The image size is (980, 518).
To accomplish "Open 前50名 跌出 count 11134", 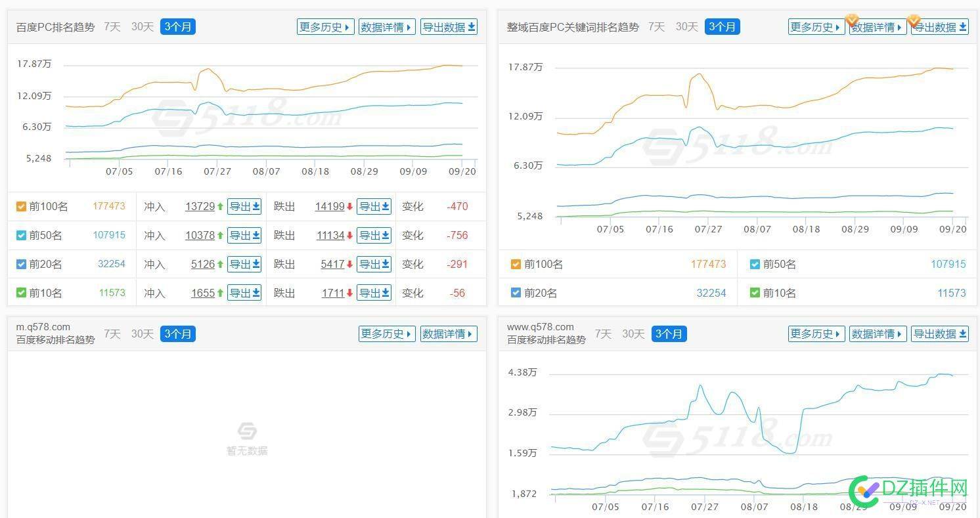I will [x=330, y=235].
